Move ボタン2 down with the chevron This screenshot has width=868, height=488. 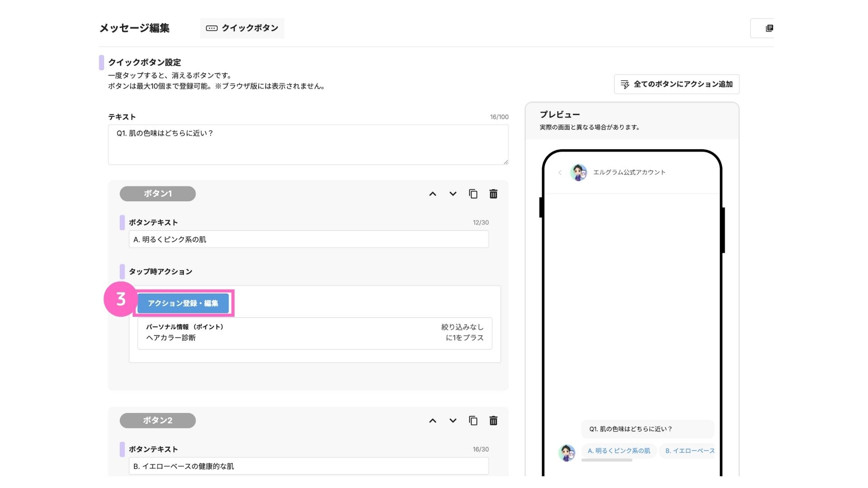coord(453,421)
